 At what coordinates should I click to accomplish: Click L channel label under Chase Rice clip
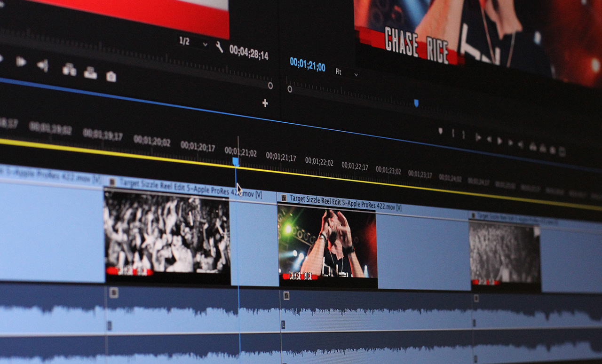pos(283,324)
